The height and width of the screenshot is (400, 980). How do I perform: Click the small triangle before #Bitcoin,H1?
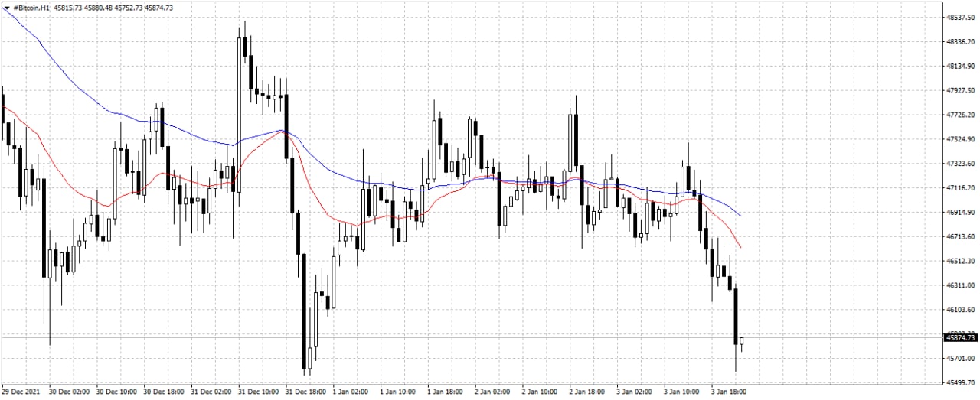point(6,8)
